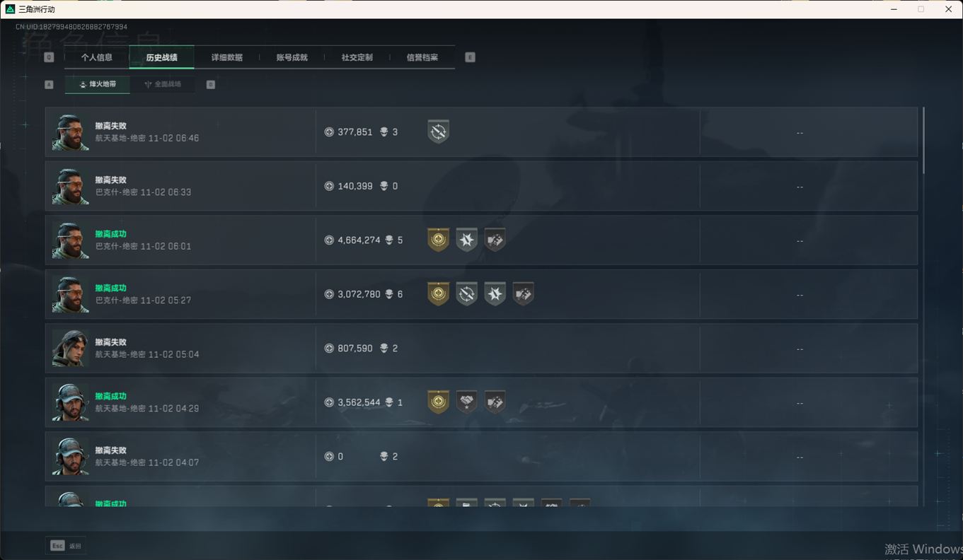Click the handshake badge on the 04:29 match
The image size is (963, 560).
(466, 402)
